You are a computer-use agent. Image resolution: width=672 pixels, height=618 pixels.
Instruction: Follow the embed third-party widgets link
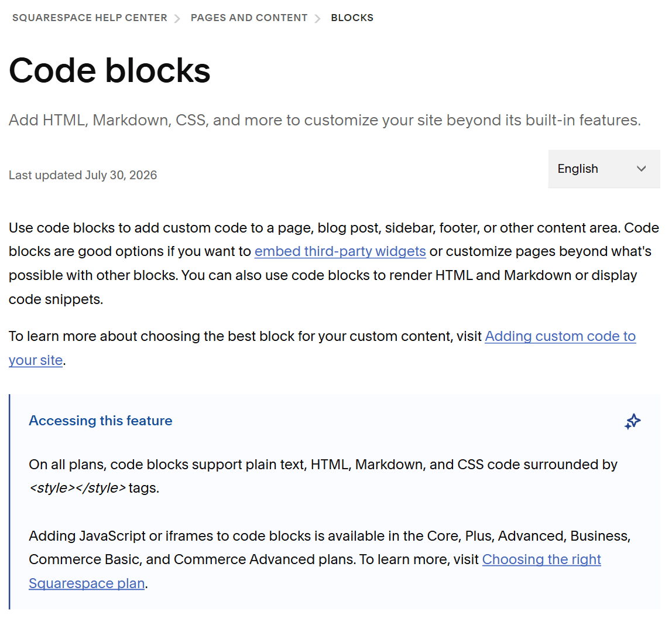(340, 251)
